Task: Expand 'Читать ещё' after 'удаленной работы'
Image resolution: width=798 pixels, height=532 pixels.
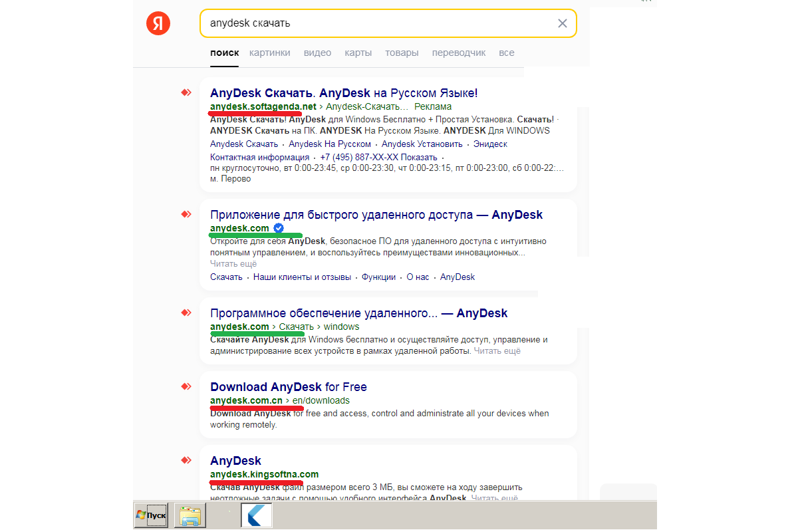Action: click(497, 350)
